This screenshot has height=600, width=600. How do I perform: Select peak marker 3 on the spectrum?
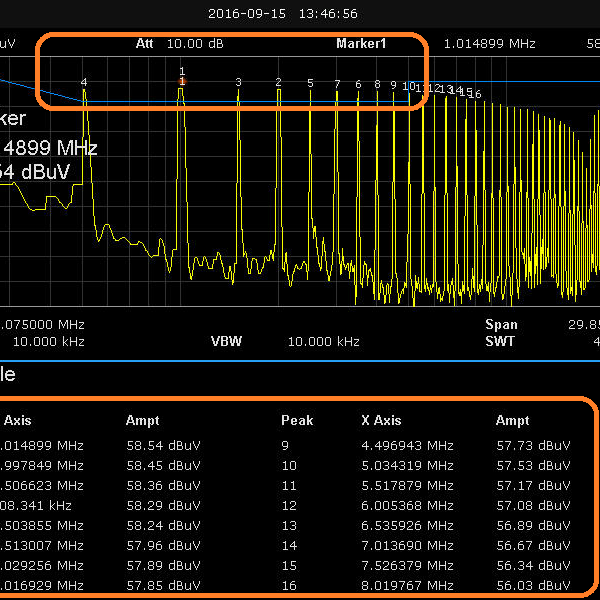pos(238,82)
